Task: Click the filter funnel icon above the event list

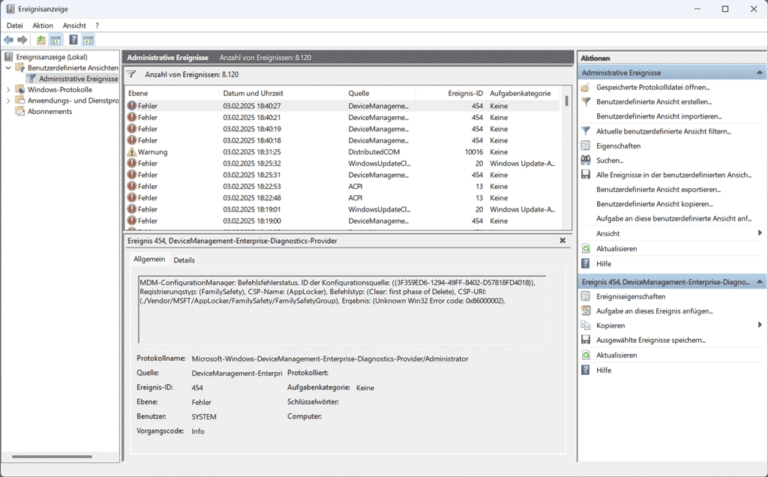Action: coord(131,74)
